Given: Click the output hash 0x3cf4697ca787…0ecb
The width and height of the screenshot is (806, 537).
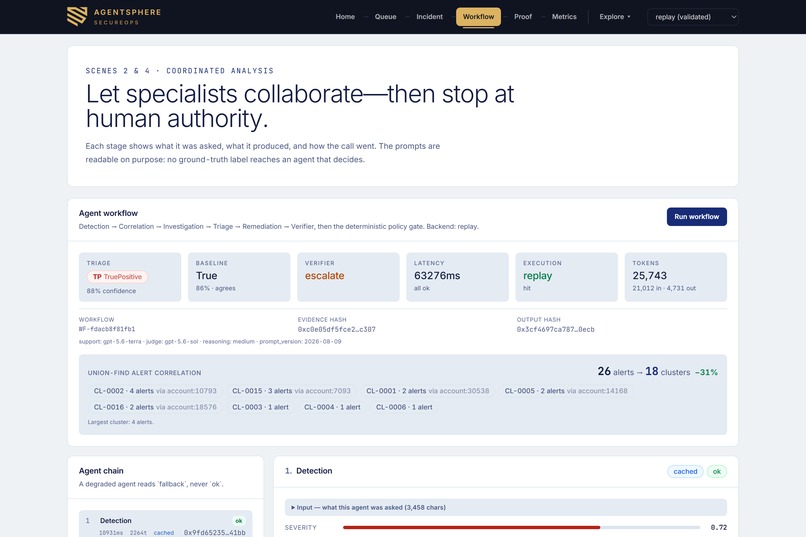Looking at the screenshot, I should coord(556,329).
